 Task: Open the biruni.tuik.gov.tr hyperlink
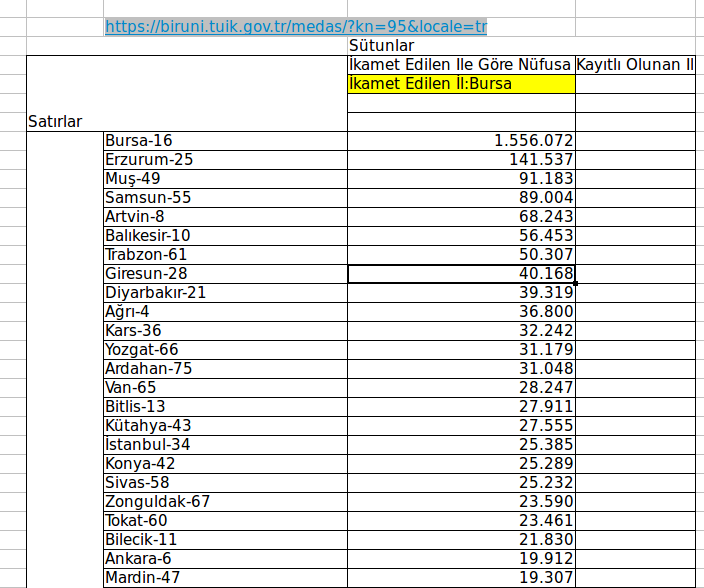295,26
